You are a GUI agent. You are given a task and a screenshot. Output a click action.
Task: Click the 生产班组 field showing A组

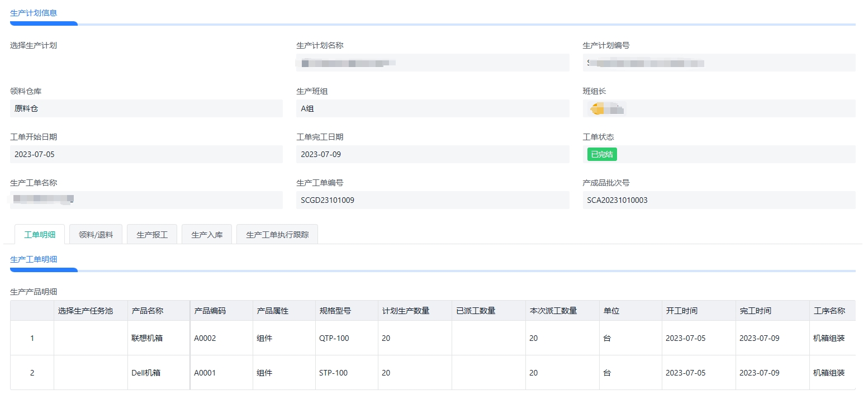432,108
